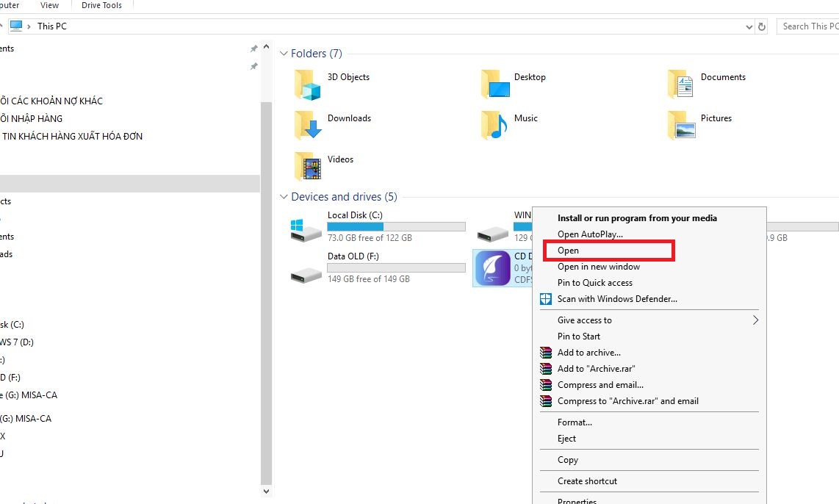This screenshot has width=839, height=504.
Task: Open address bar history dropdown
Action: tap(749, 26)
